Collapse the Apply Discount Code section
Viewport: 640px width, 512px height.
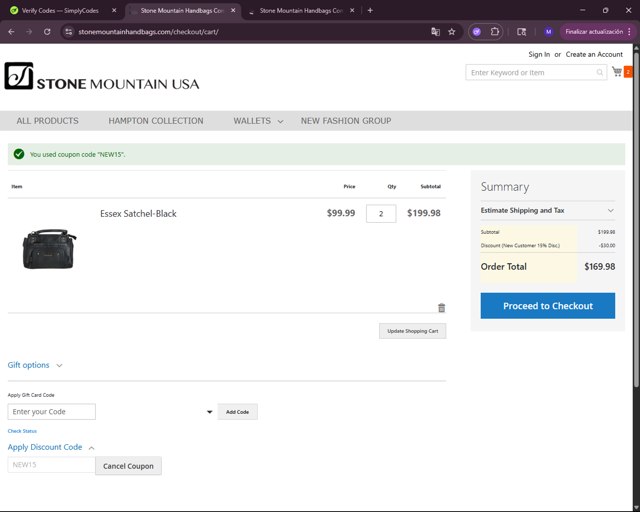(x=51, y=447)
